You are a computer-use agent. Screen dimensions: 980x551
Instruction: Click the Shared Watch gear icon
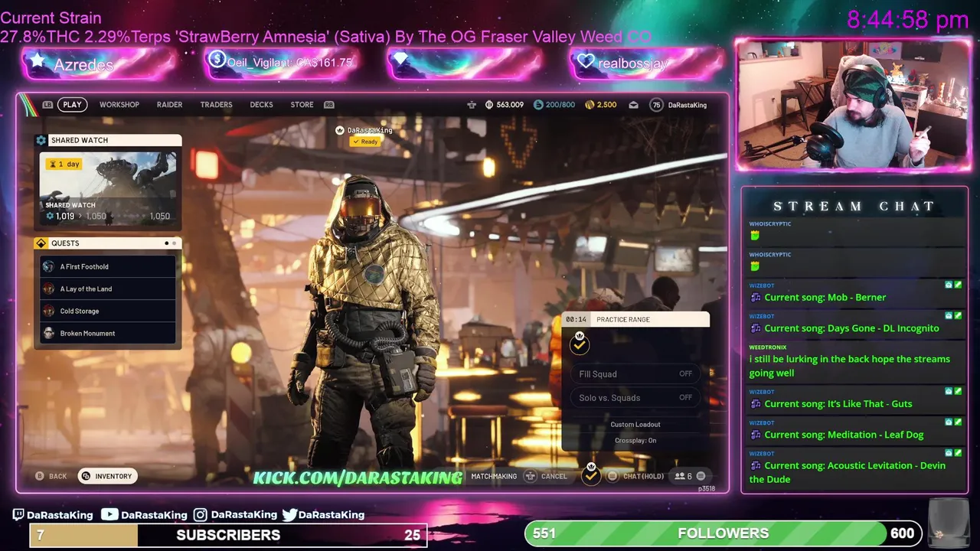41,140
